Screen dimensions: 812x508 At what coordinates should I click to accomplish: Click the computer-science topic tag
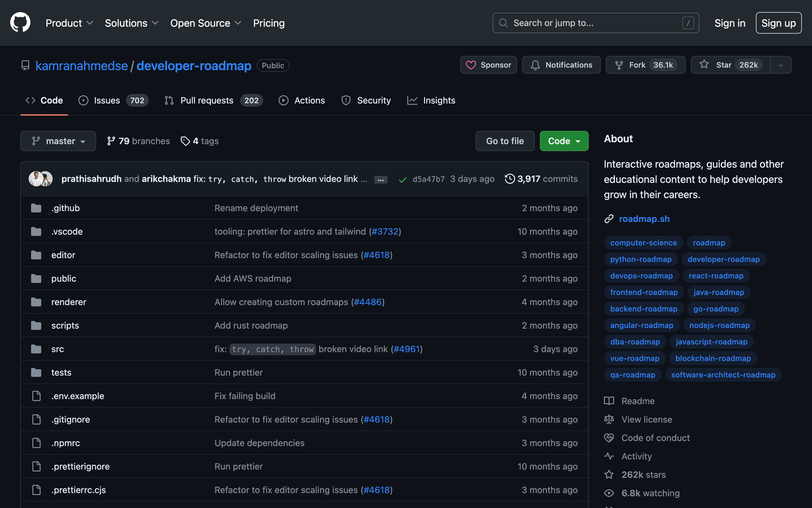[x=643, y=243]
